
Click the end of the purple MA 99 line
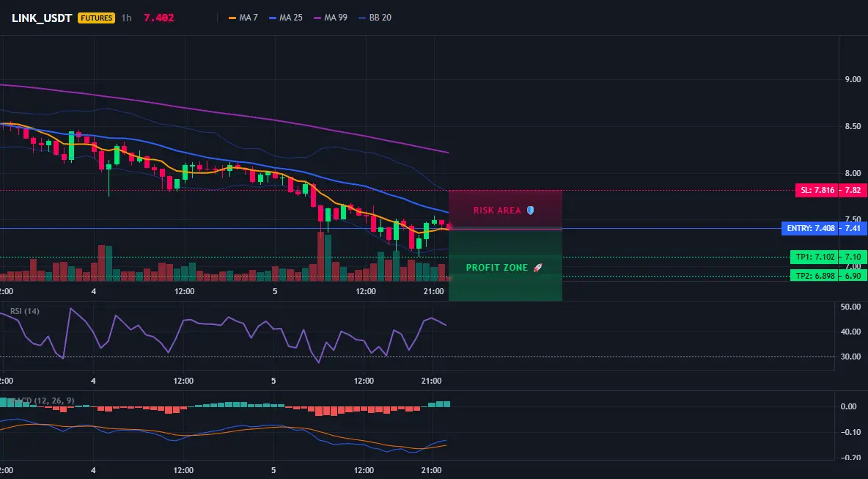click(447, 153)
